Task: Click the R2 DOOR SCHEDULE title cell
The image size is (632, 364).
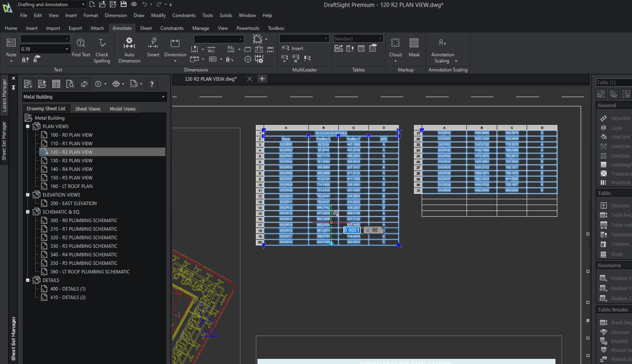Action: [x=331, y=133]
